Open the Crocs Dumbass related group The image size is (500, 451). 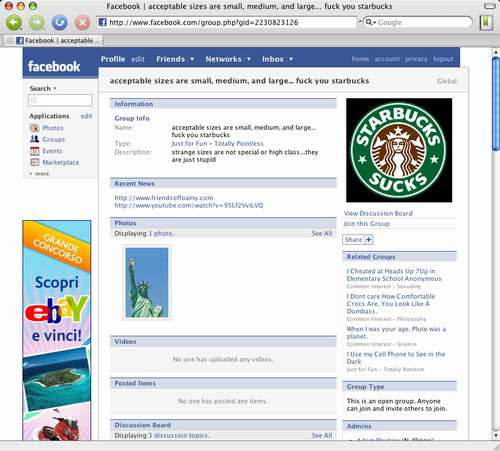[391, 304]
